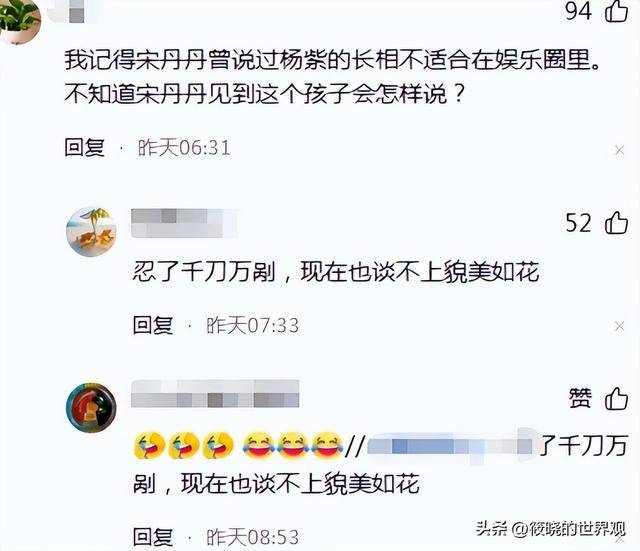Dismiss the reply posted at 昨天08:53
The width and height of the screenshot is (640, 551).
pos(620,540)
